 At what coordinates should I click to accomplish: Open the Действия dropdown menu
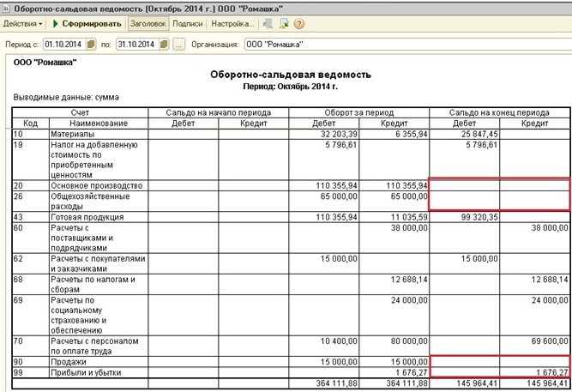(x=22, y=24)
